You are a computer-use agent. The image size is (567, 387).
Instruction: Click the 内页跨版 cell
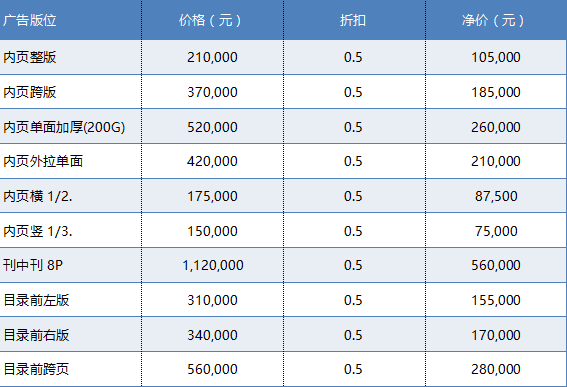tap(71, 92)
